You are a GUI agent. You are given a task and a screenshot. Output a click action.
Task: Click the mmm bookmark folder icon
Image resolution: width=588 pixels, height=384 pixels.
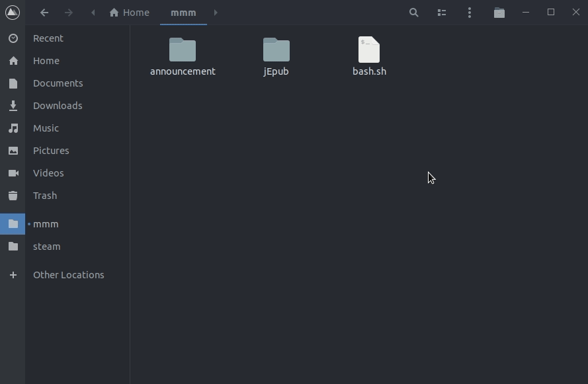click(x=13, y=223)
